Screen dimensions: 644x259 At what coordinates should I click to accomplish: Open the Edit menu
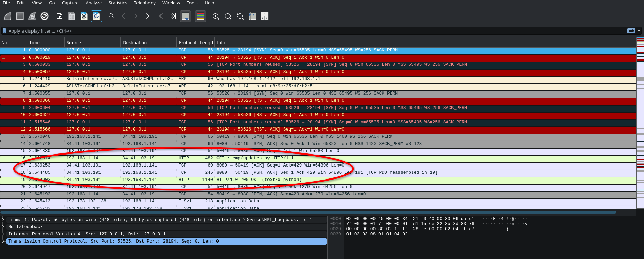tap(21, 3)
